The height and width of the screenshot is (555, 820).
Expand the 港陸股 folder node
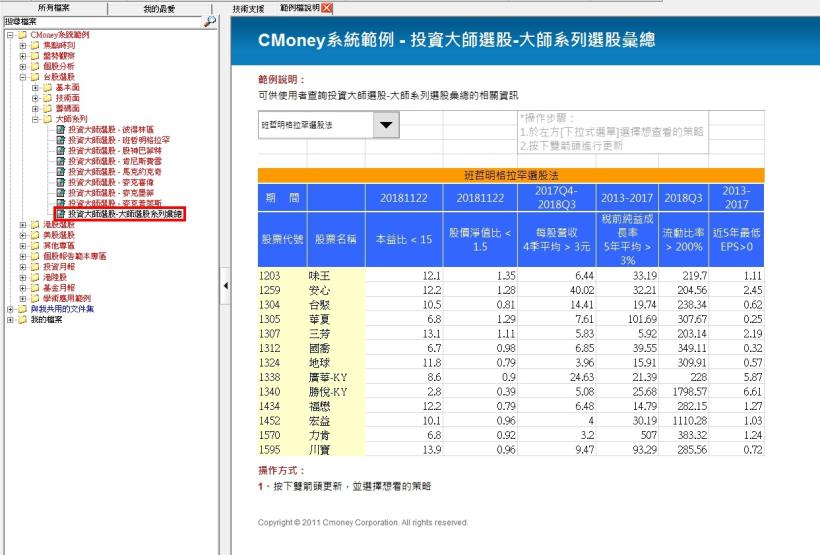click(22, 277)
